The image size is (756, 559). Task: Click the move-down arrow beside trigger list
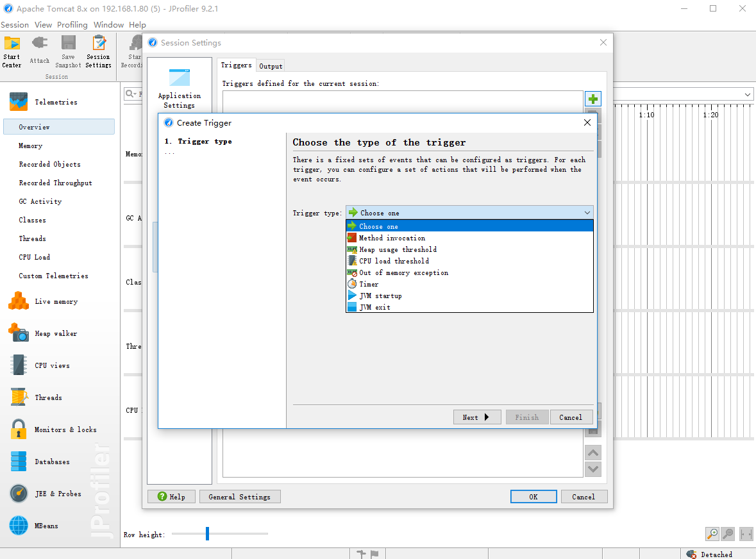pyautogui.click(x=593, y=469)
